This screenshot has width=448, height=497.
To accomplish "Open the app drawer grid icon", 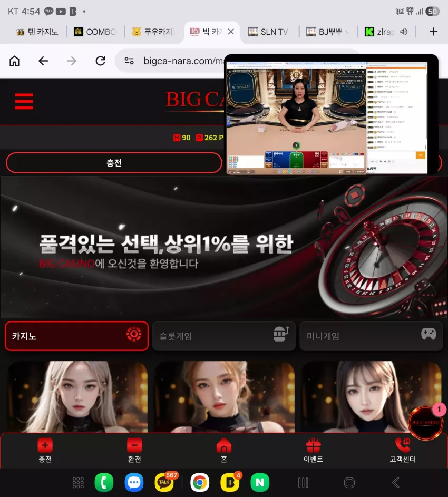I will [79, 482].
